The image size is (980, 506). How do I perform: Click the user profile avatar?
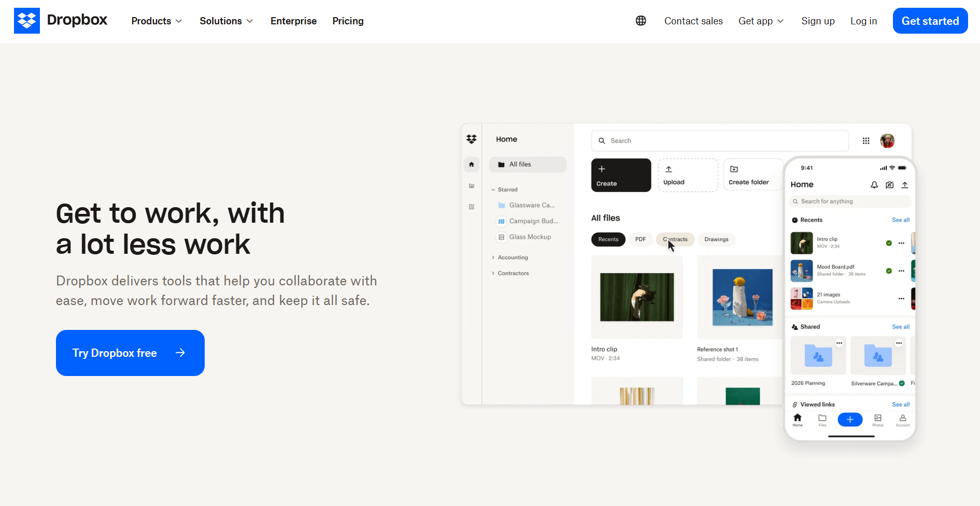coord(887,141)
